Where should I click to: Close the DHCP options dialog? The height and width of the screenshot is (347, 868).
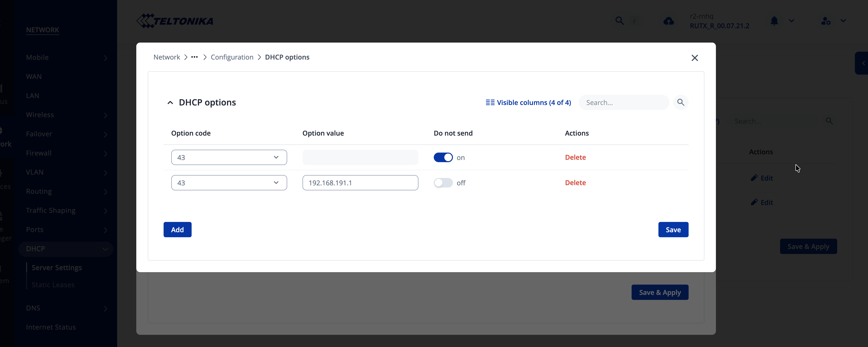coord(694,58)
